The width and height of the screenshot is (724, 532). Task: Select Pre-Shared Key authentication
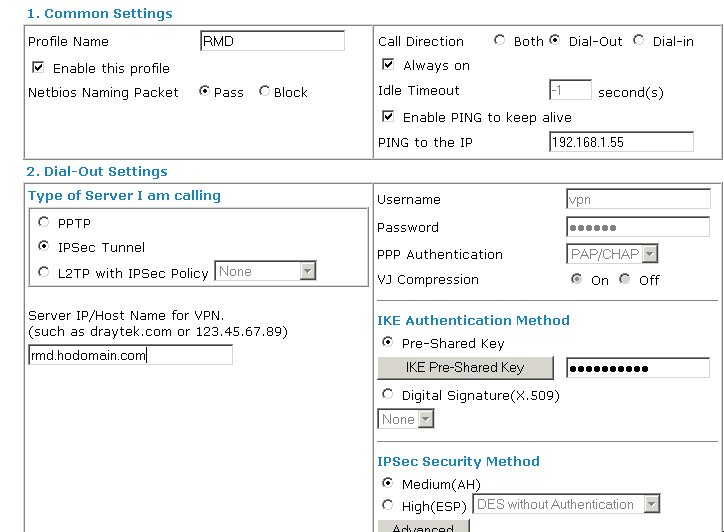[387, 342]
